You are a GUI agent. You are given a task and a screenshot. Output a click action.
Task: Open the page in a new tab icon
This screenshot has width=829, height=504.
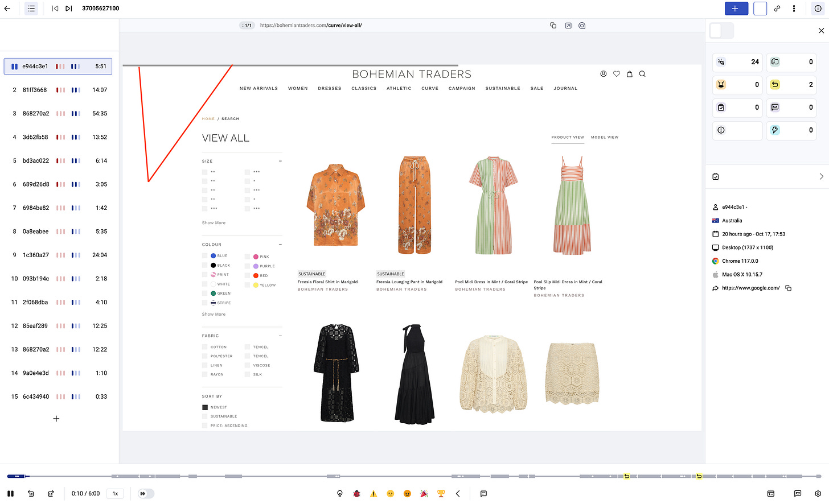point(568,26)
